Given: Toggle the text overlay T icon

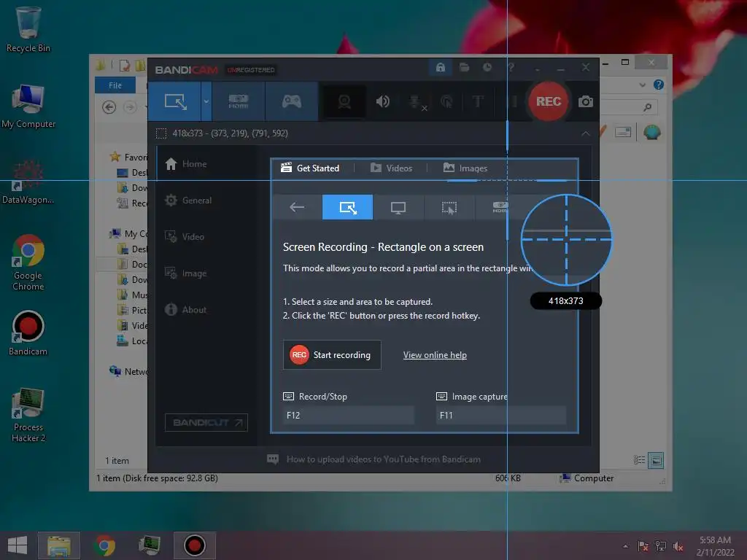Looking at the screenshot, I should coord(478,101).
